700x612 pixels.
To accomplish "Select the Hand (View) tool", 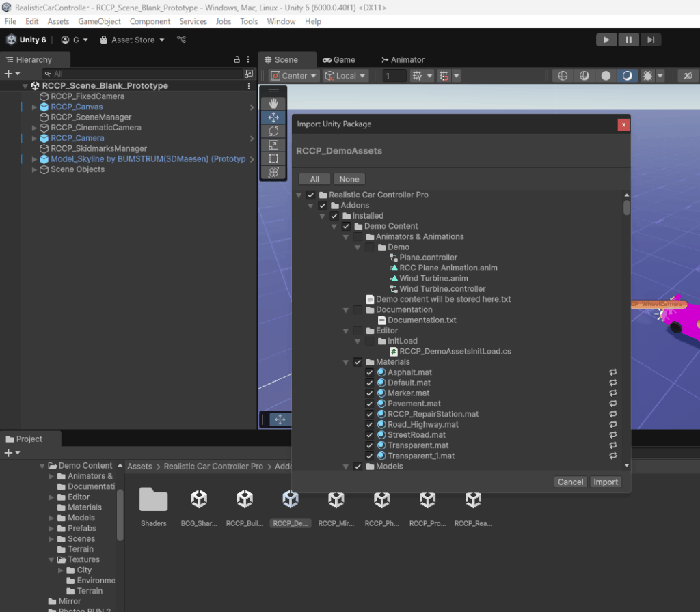I will click(273, 103).
